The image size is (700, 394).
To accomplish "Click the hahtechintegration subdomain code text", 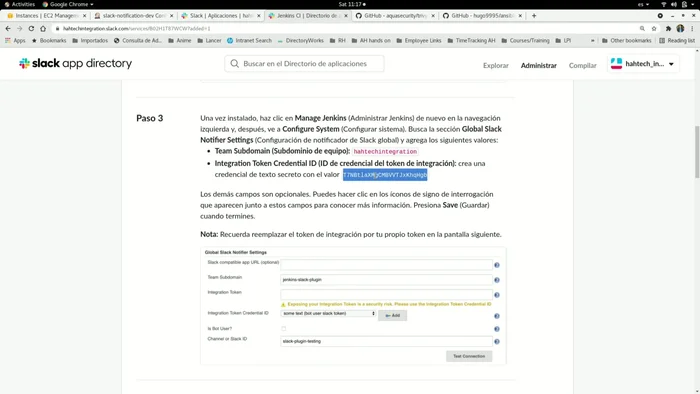I will click(385, 152).
